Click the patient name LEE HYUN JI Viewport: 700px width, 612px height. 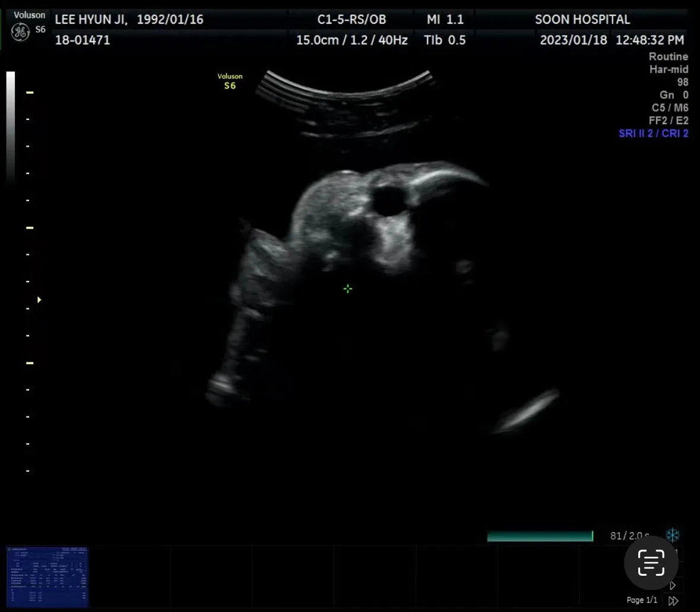point(91,20)
